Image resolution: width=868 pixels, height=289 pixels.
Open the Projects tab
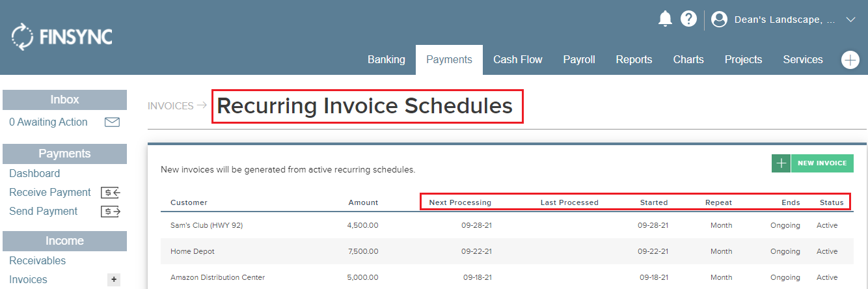coord(743,59)
